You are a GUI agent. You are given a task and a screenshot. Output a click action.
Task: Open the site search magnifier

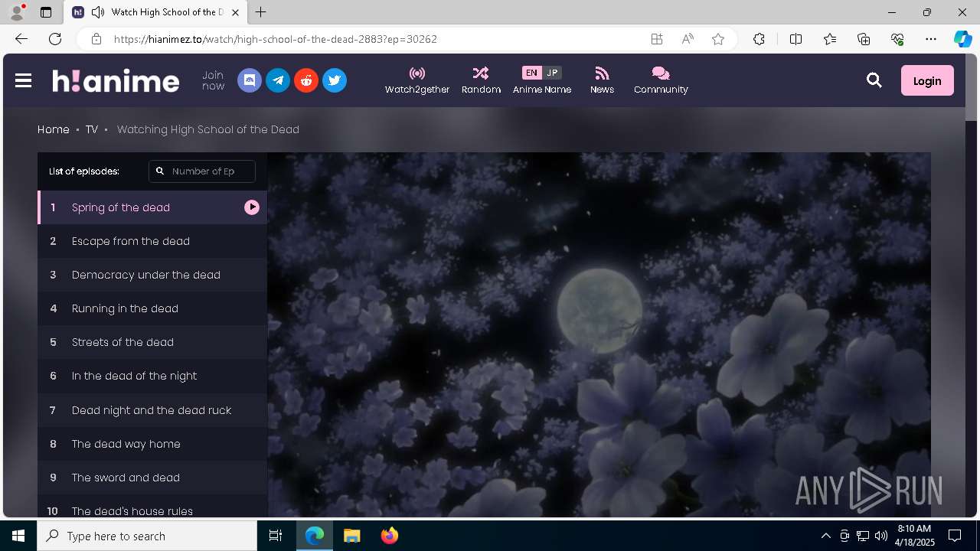[874, 80]
